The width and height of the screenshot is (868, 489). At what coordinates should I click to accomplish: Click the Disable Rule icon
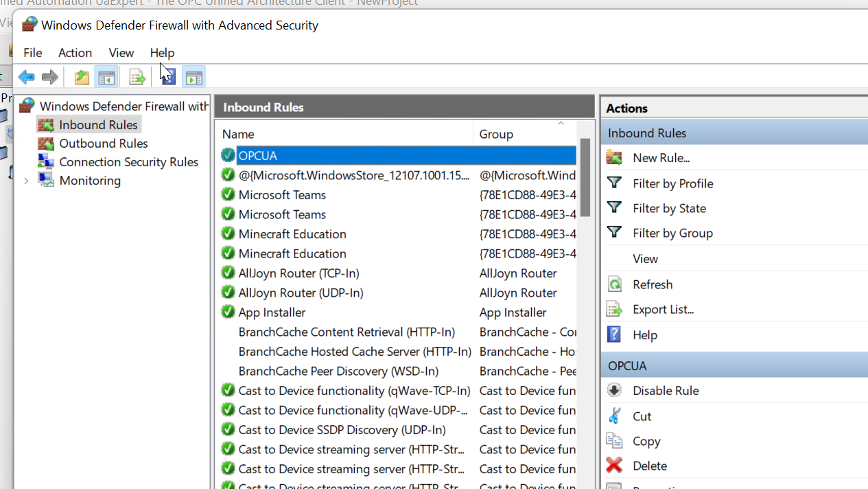tap(614, 390)
